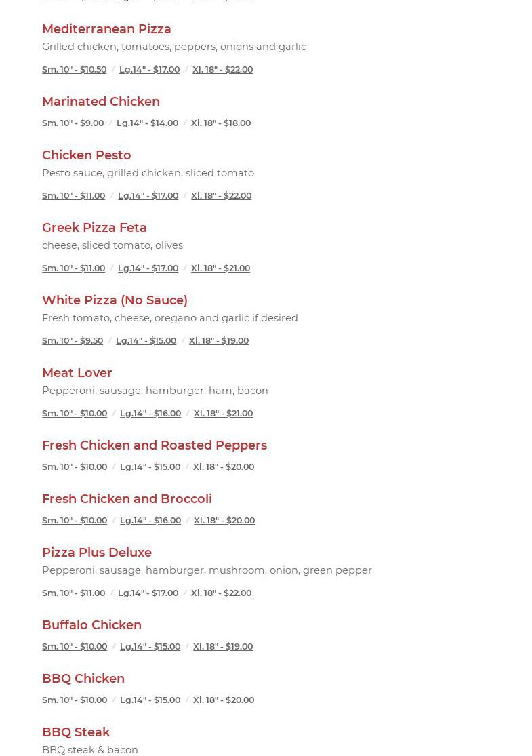Viewport: 532px width, 756px height.
Task: Select Pizza Plus Deluxe Sm. 10" $11.00
Action: pyautogui.click(x=73, y=593)
